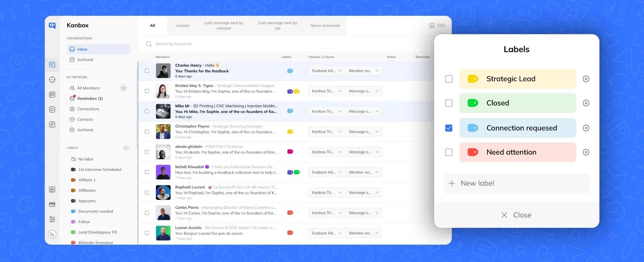Image resolution: width=644 pixels, height=262 pixels.
Task: Open settings hexagon for Connection requesed label
Action: point(586,128)
